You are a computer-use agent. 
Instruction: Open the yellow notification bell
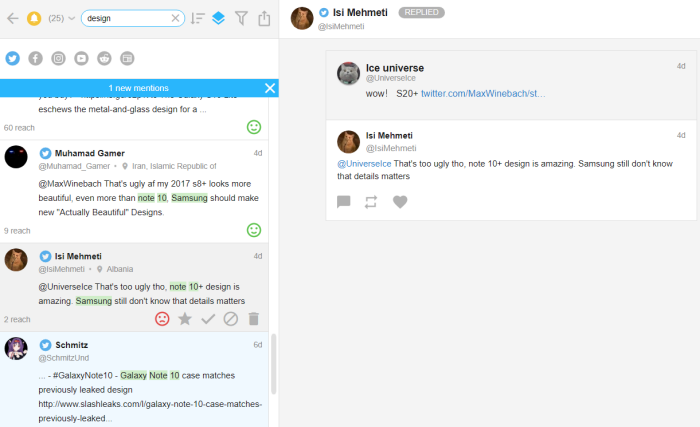[34, 18]
